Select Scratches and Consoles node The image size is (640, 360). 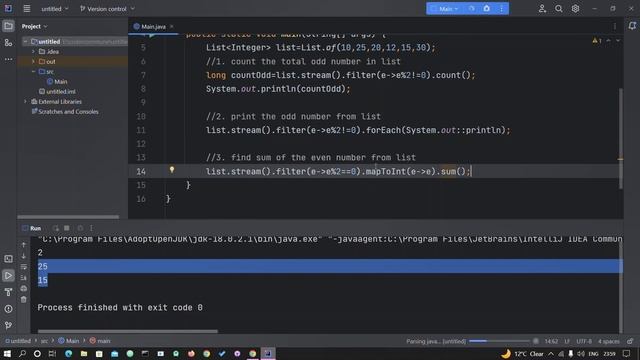point(65,111)
